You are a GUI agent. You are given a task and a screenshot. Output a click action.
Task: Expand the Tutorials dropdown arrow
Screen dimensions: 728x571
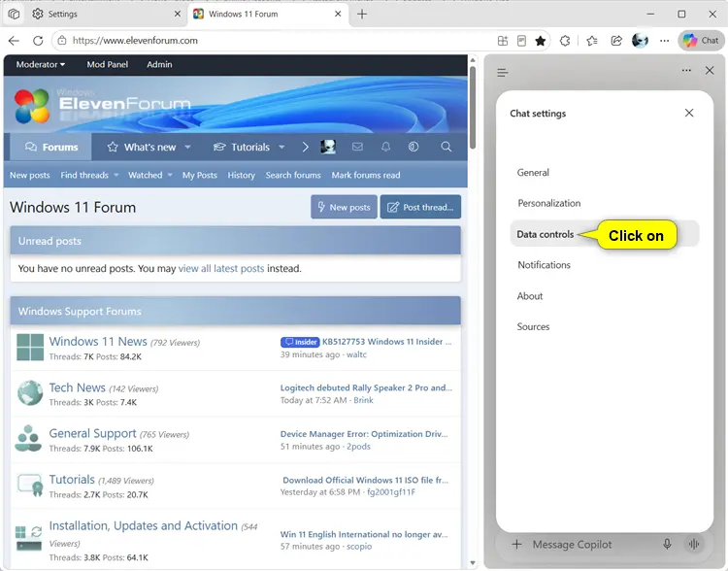[x=281, y=148]
